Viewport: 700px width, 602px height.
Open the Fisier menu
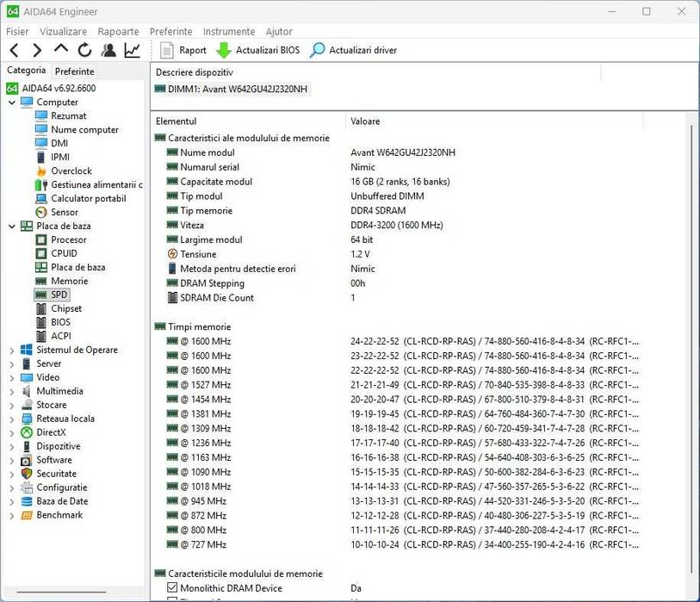point(17,31)
